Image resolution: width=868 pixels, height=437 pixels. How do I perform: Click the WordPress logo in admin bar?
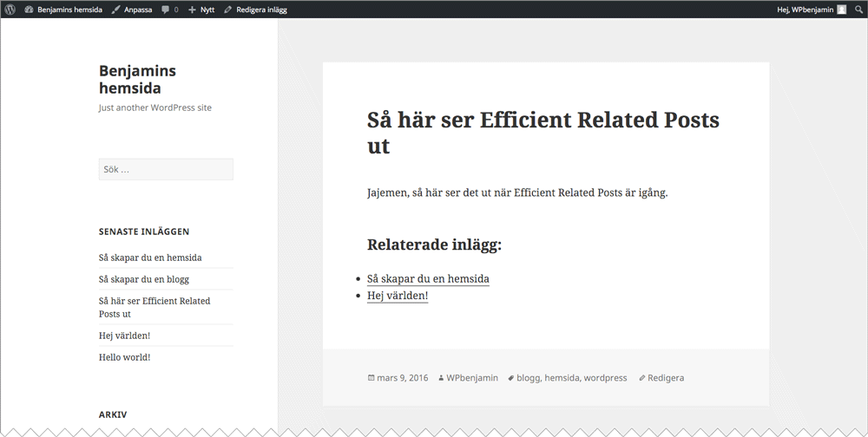click(x=10, y=10)
